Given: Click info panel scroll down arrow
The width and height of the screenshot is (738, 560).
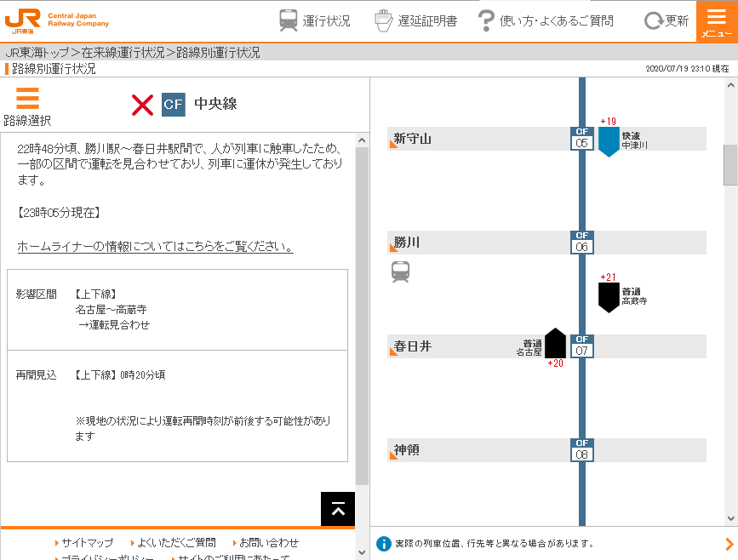Looking at the screenshot, I should tap(362, 552).
